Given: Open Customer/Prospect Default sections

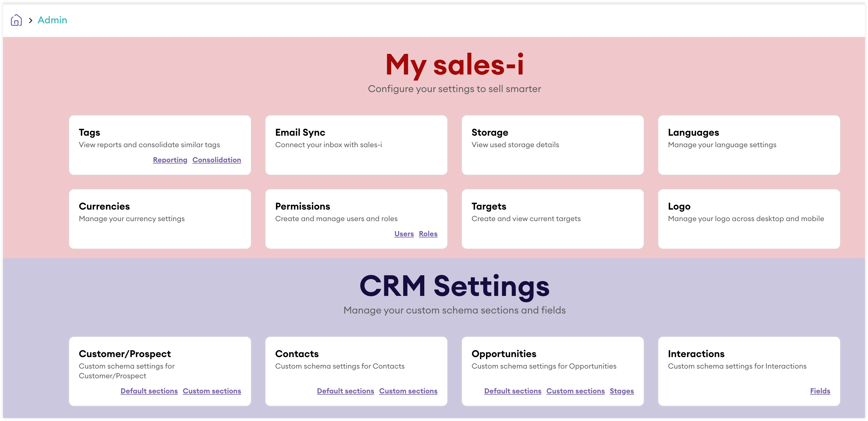Looking at the screenshot, I should [x=149, y=391].
